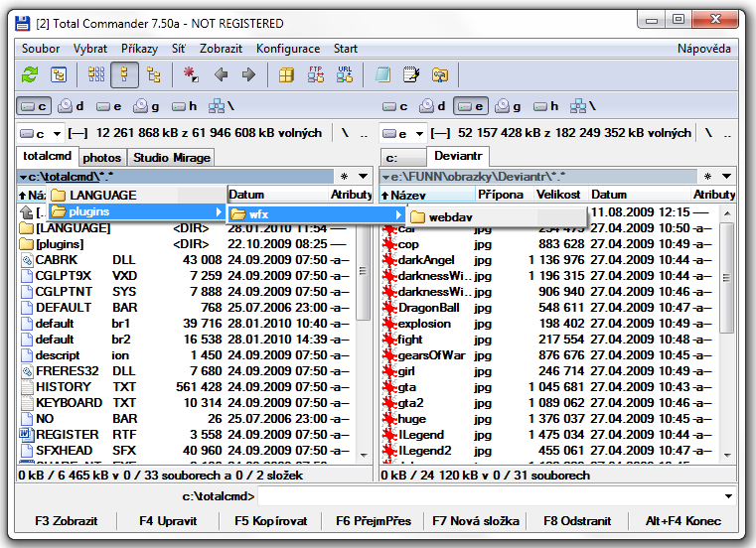Select drive g in left drive bar
This screenshot has height=548, width=756.
click(x=146, y=106)
